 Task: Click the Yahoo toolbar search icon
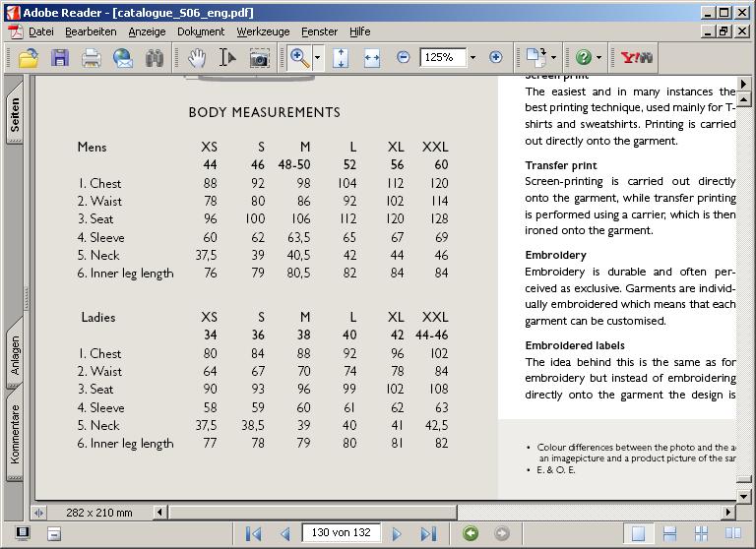[637, 58]
